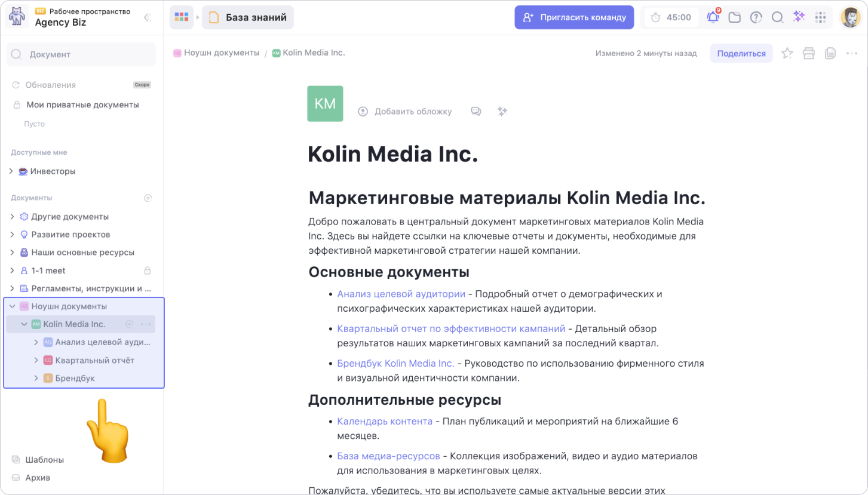Star this document as favorite
868x495 pixels.
point(787,53)
